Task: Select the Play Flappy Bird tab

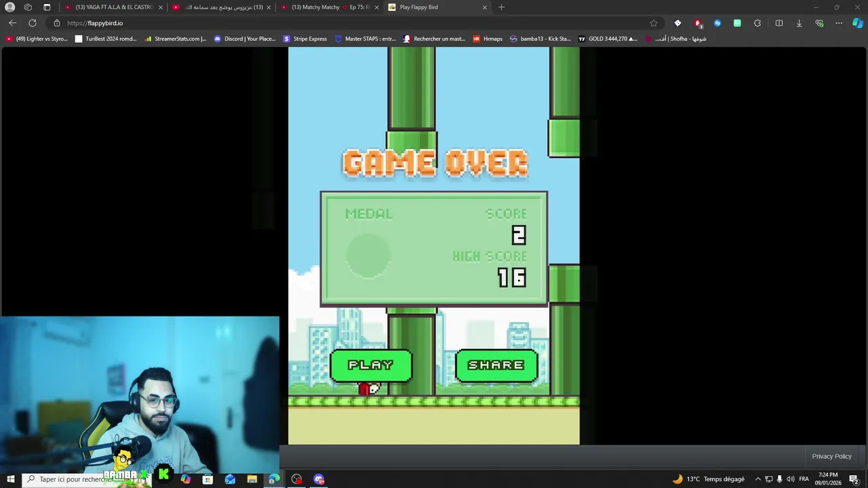Action: point(437,7)
